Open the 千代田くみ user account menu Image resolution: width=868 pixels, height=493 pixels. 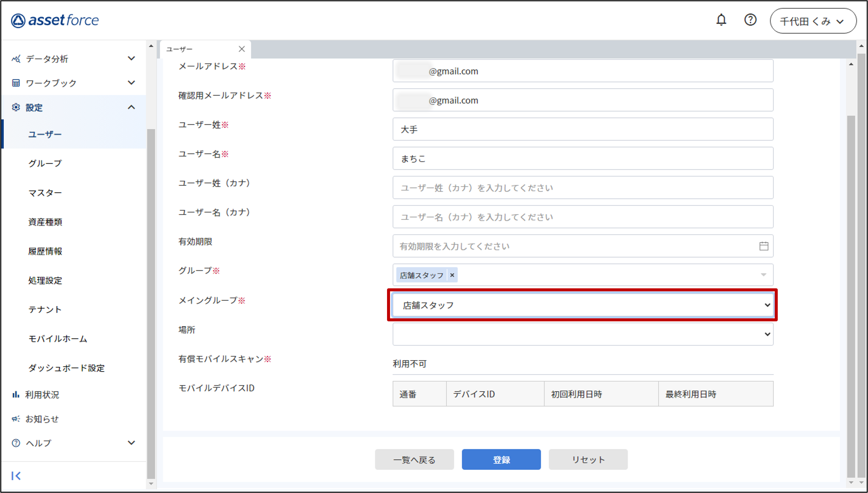click(x=813, y=21)
